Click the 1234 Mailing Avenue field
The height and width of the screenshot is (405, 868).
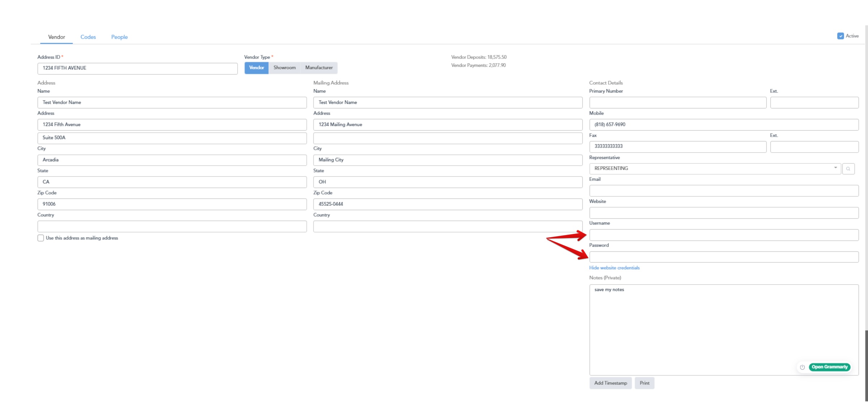click(x=448, y=125)
